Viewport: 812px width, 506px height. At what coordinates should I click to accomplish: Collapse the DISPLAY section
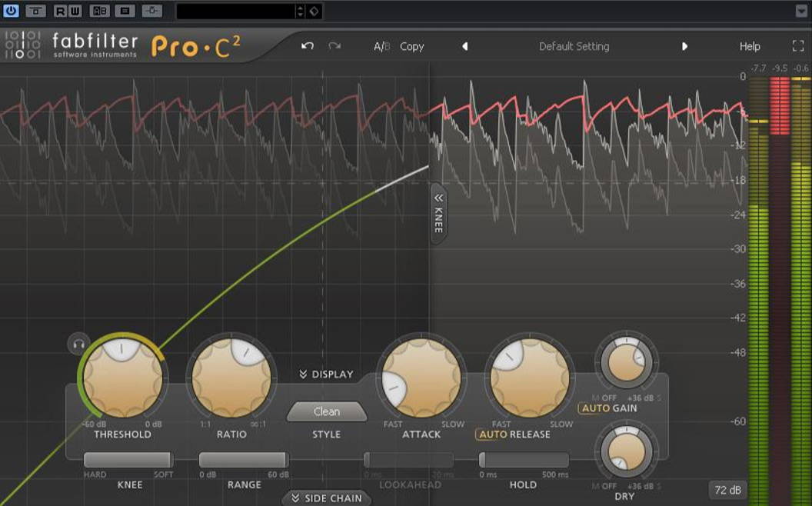[326, 375]
